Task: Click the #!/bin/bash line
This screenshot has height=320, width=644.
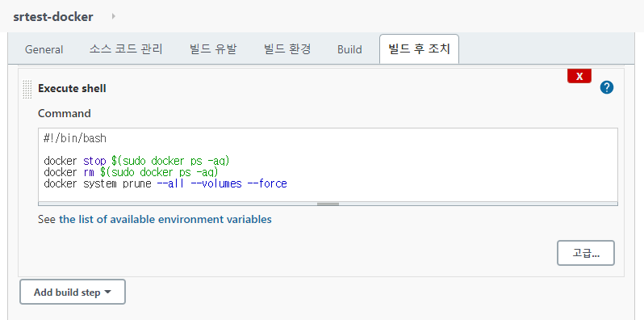Action: coord(75,138)
